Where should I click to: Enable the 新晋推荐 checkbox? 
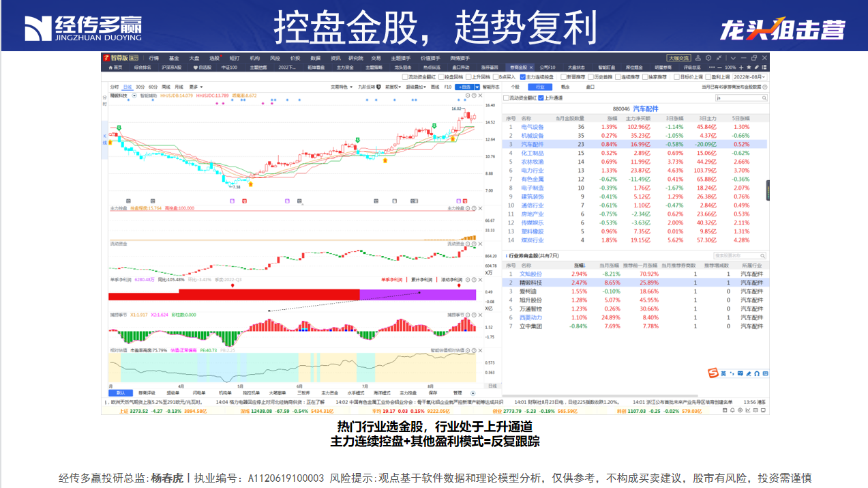(x=564, y=77)
